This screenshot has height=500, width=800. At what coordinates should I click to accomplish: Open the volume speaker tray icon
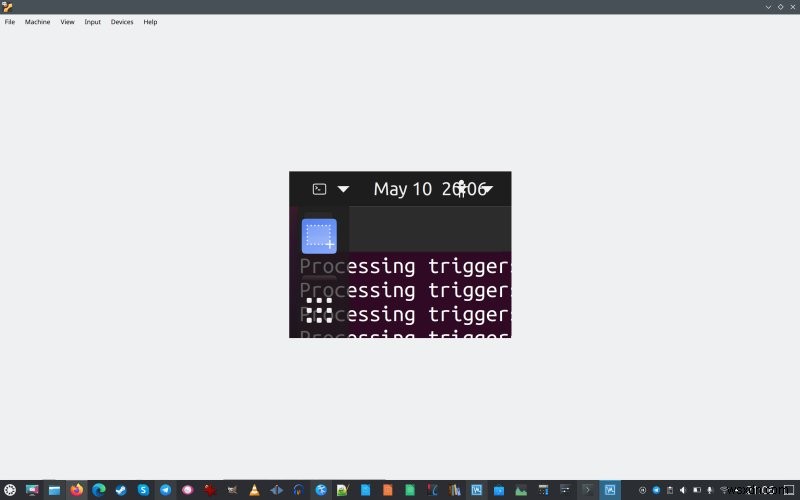[683, 490]
